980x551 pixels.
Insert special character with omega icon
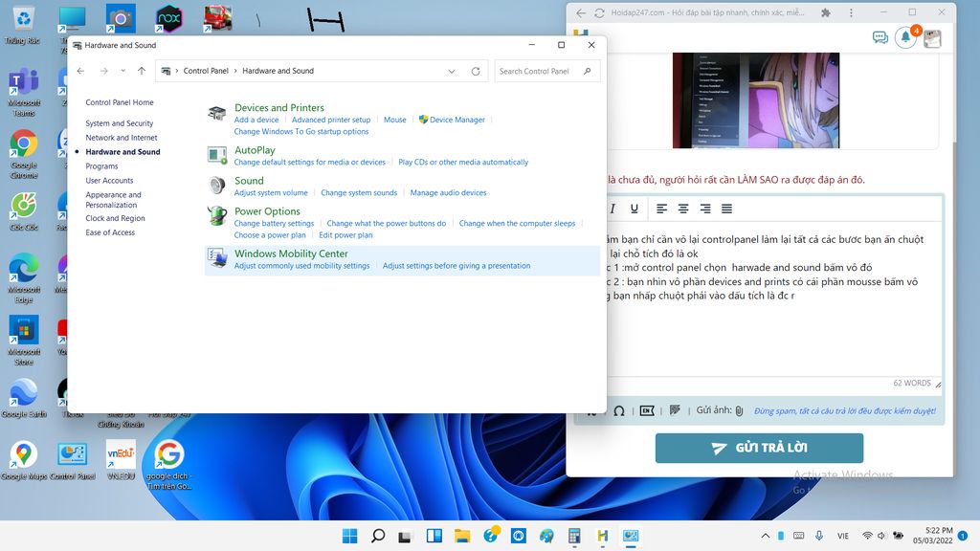click(x=619, y=411)
